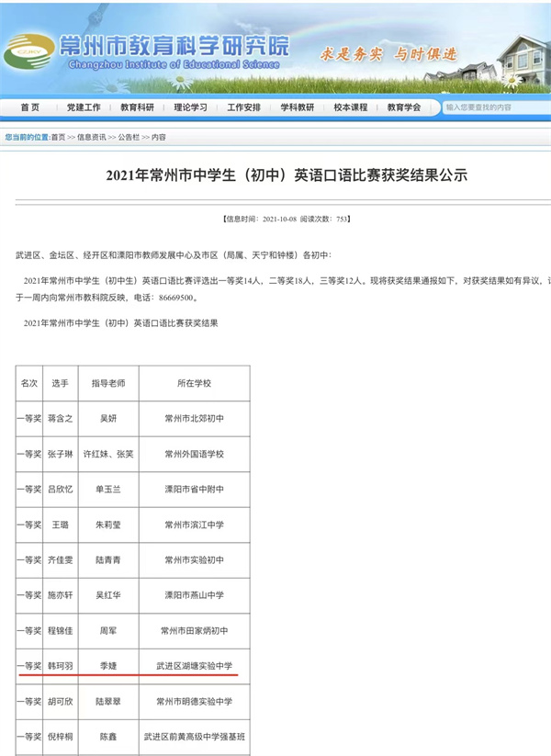Select teacher cell 周军

tap(108, 631)
